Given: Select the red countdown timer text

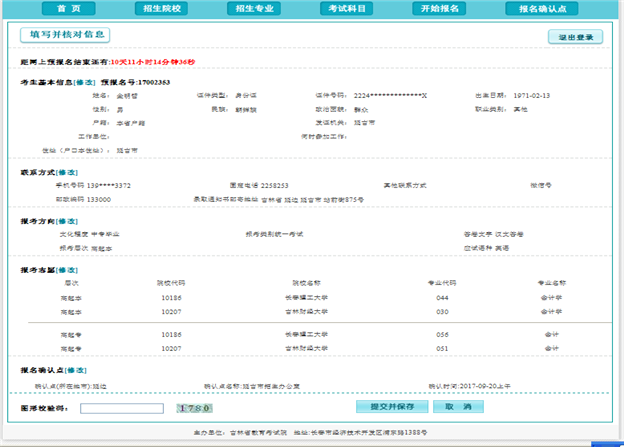Looking at the screenshot, I should (x=153, y=62).
